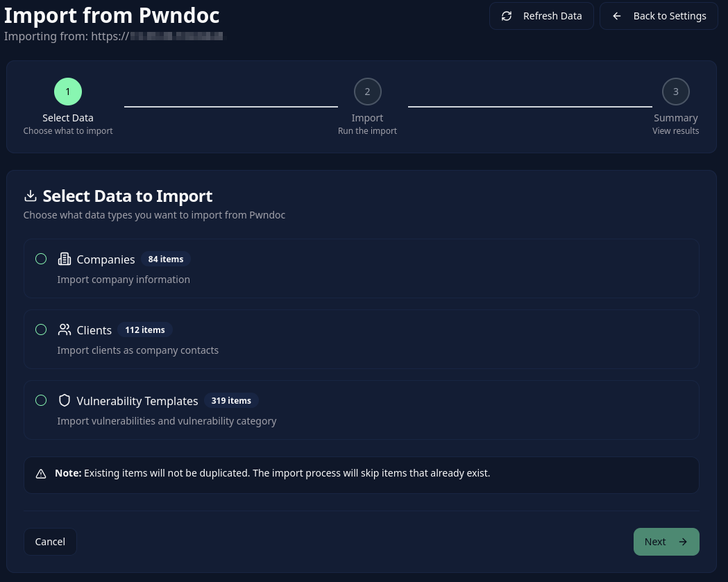This screenshot has height=582, width=728.
Task: Select step 2 Import circle
Action: point(367,92)
